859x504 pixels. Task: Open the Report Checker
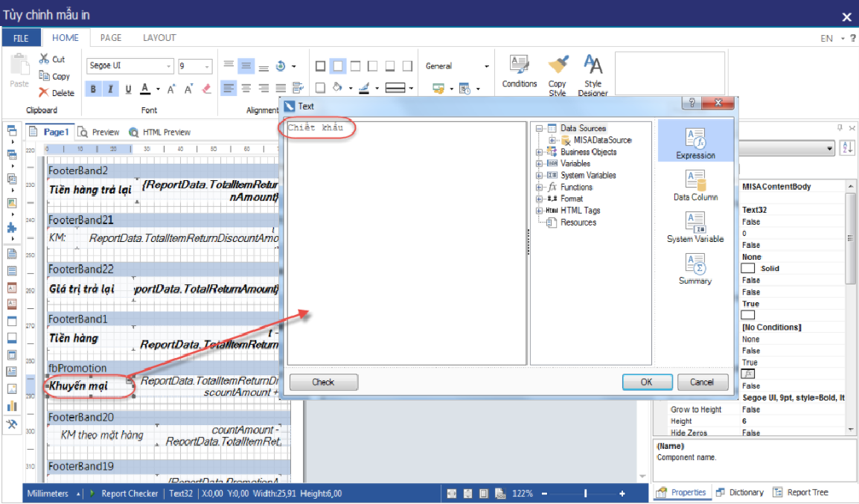(x=124, y=494)
